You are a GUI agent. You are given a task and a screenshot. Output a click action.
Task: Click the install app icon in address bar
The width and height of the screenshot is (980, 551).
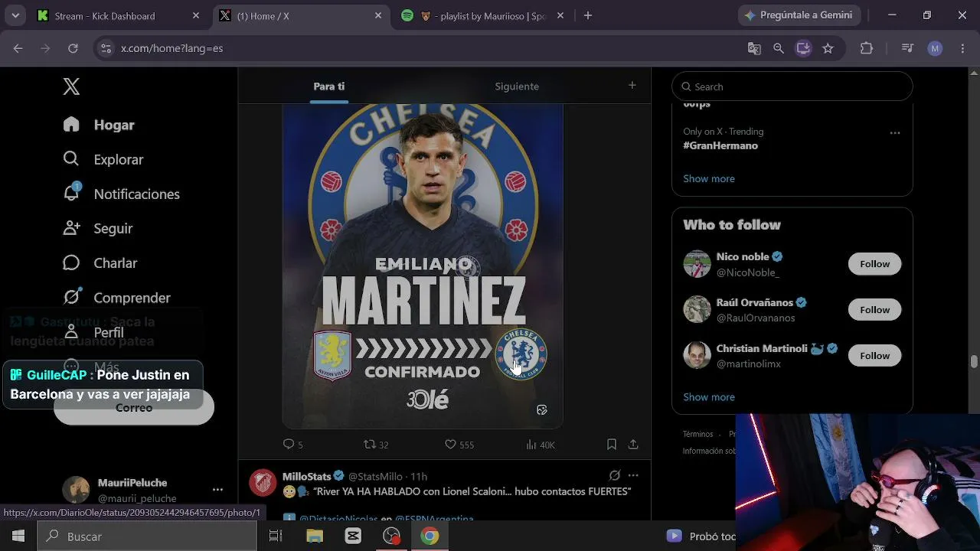[803, 48]
